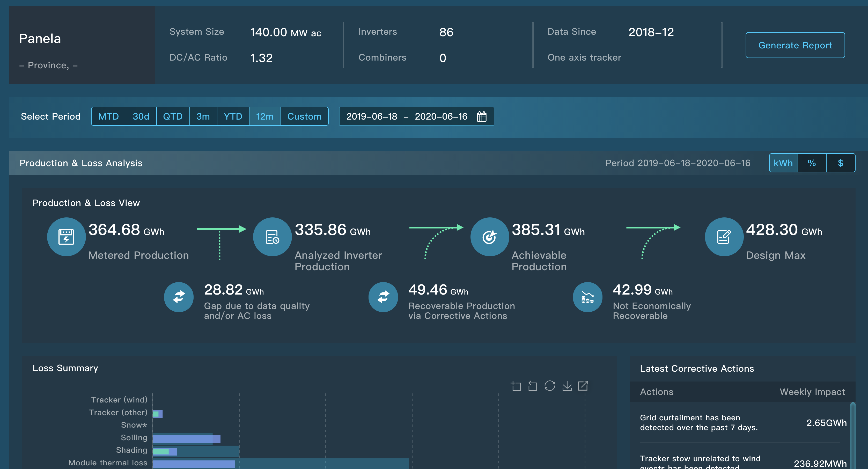Click the 49.46 GWh recoverable value
Image resolution: width=868 pixels, height=469 pixels.
pos(438,290)
